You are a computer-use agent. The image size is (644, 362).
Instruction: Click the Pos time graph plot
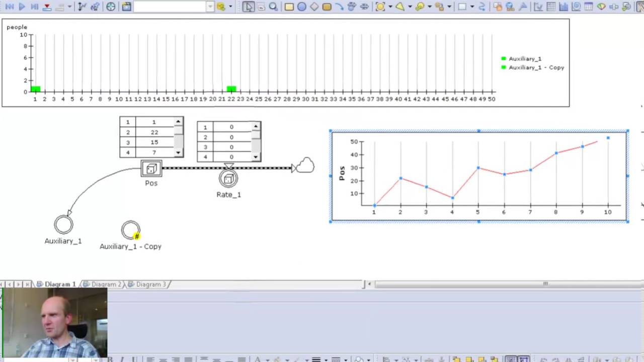pos(479,175)
